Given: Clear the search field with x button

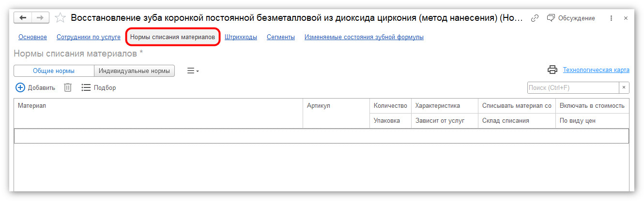Looking at the screenshot, I should 624,87.
